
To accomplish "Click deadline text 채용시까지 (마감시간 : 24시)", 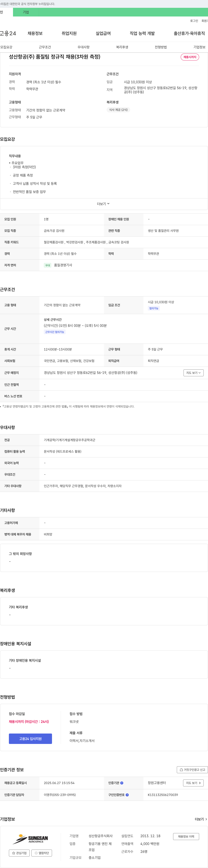I will coord(29,721).
